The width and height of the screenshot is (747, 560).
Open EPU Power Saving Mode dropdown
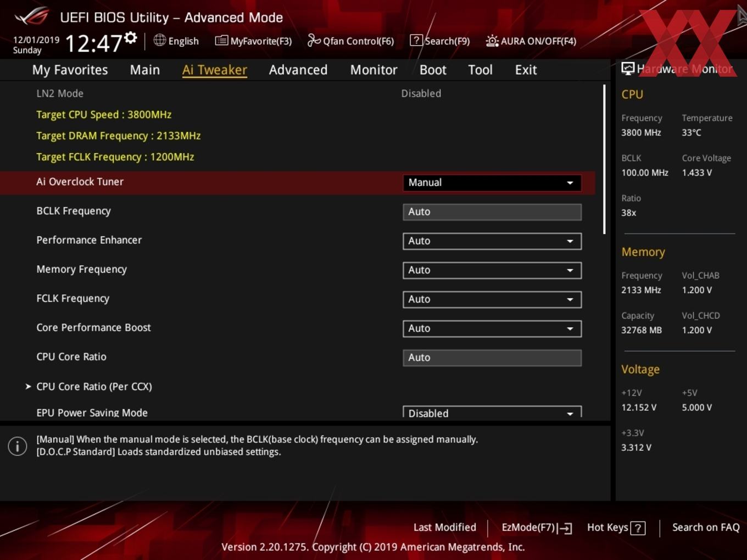[x=492, y=412]
